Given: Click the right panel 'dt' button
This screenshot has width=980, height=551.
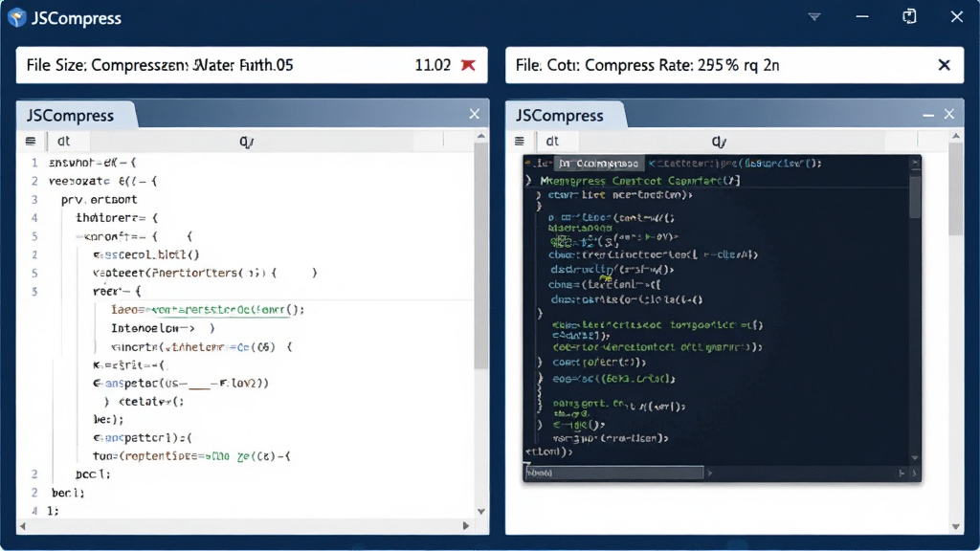Looking at the screenshot, I should (552, 142).
